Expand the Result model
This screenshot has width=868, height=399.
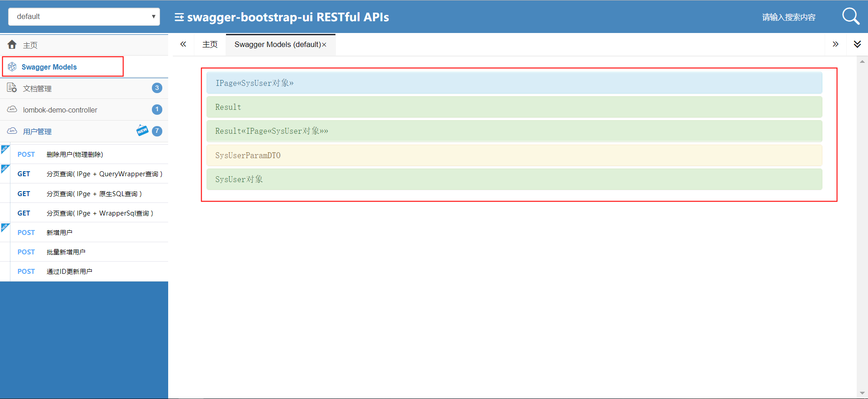(x=514, y=107)
